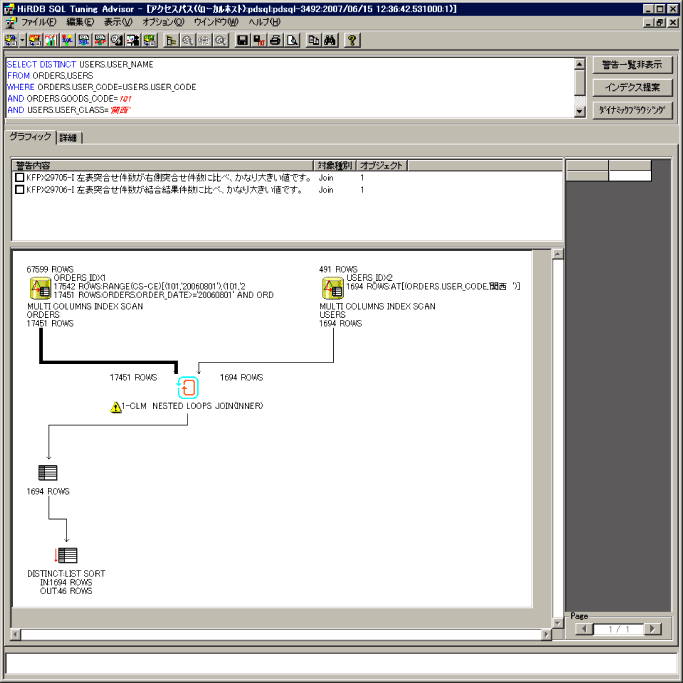683x683 pixels.
Task: Click the person-with-monitor toolbar icon
Action: [133, 41]
